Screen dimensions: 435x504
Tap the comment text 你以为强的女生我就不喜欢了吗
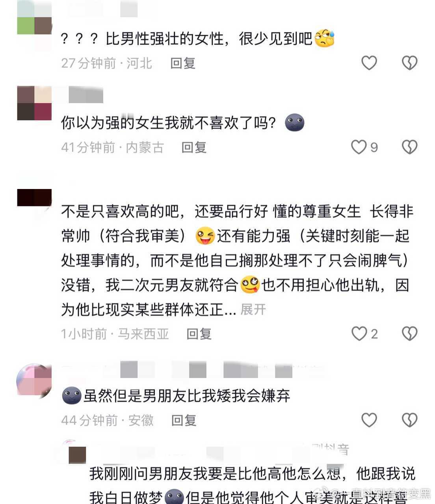[168, 123]
